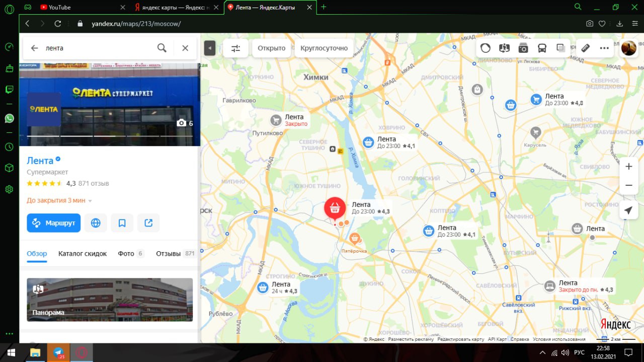Click Редактировать карту link
Image resolution: width=644 pixels, height=362 pixels.
[461, 339]
